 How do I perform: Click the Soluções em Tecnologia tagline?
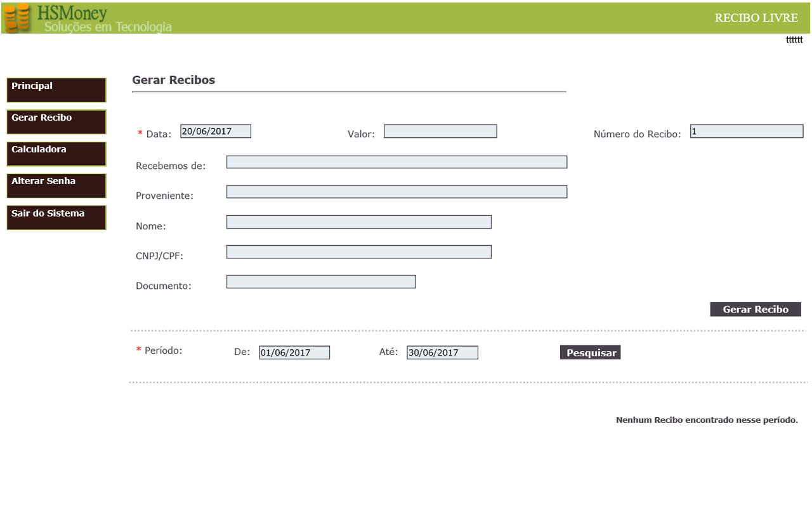(x=108, y=27)
